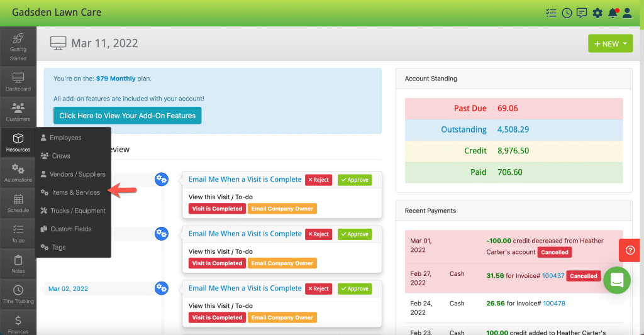Open the chat messages header icon
644x335 pixels.
(582, 13)
